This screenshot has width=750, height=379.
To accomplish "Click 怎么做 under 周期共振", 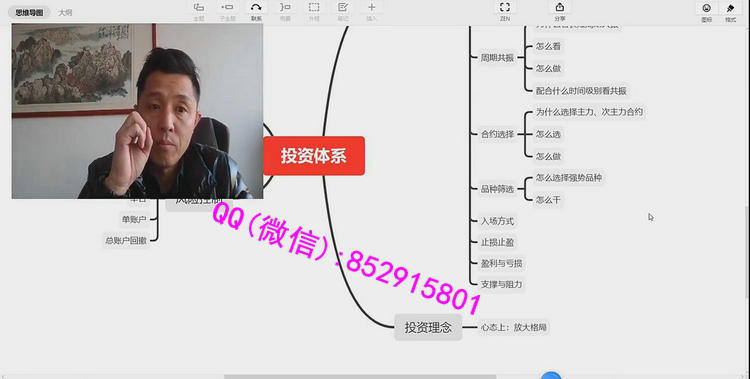I will [548, 68].
